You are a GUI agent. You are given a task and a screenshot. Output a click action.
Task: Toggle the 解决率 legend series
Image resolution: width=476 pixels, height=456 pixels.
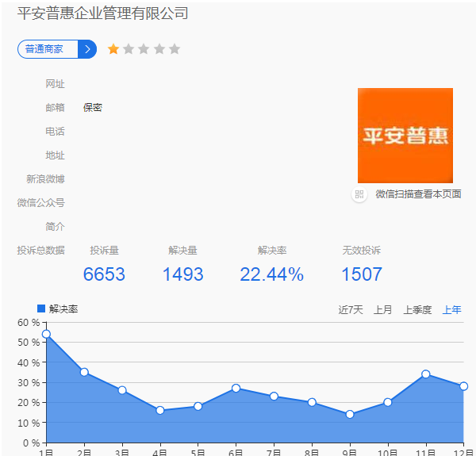coord(58,309)
